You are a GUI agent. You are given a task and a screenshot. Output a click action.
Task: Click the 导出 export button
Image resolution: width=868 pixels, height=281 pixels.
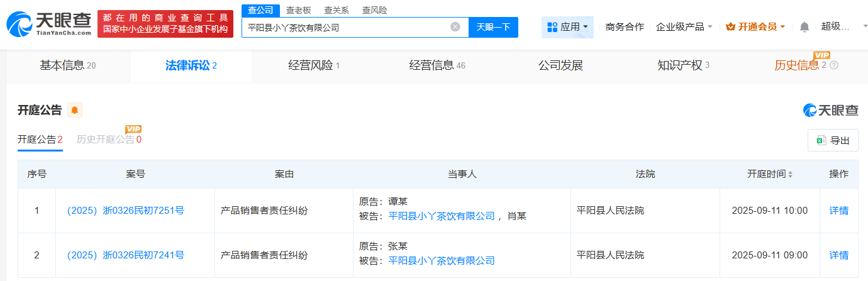coord(833,140)
